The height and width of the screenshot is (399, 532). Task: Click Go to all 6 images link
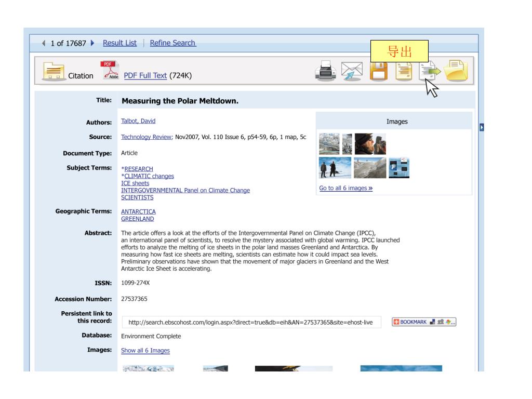[x=345, y=188]
